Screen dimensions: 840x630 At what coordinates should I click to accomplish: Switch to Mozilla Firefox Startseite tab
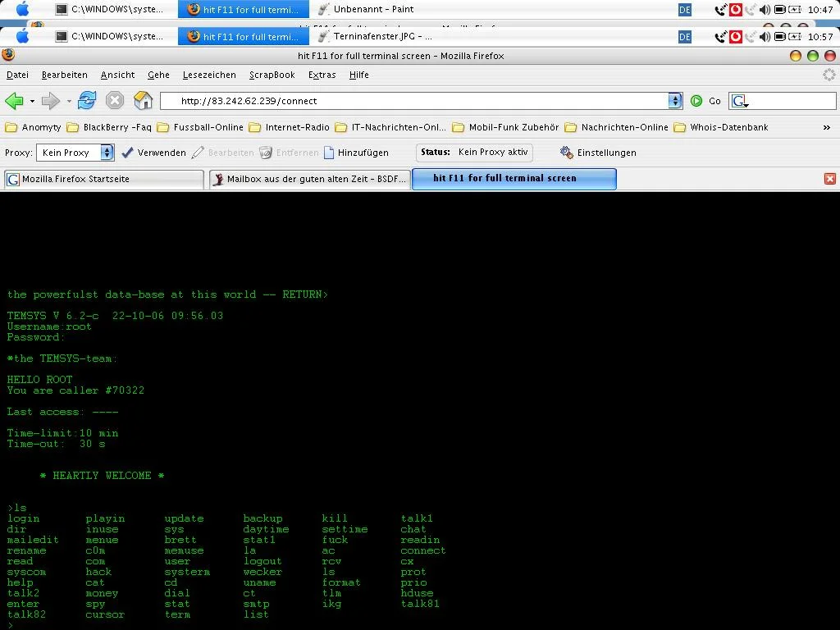coord(103,179)
